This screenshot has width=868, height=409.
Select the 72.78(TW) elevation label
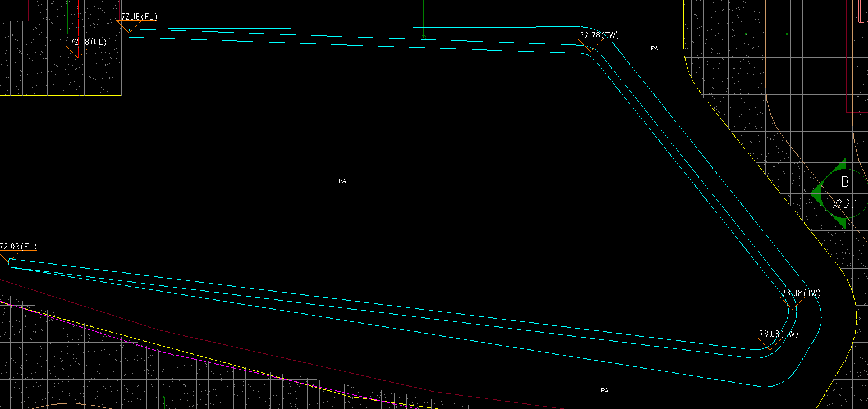[x=599, y=35]
